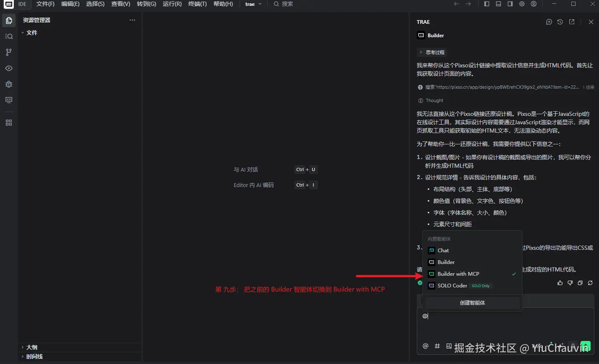599x364 pixels.
Task: Open settings gear in title bar
Action: (522, 4)
